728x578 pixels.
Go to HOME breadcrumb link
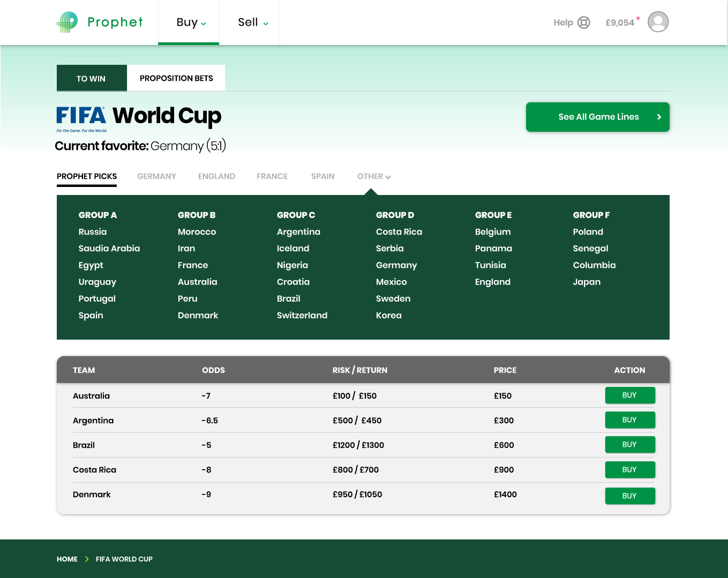(67, 559)
